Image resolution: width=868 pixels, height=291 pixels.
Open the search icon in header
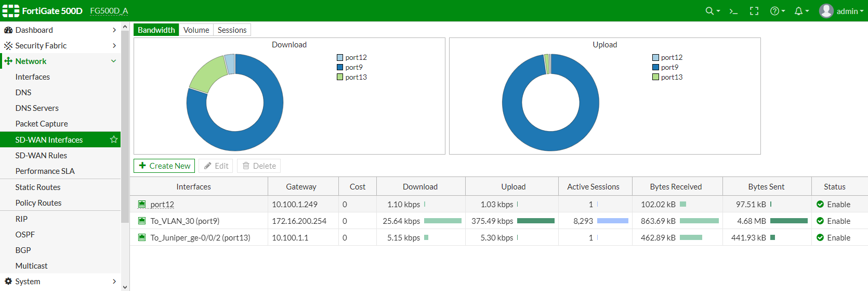click(709, 11)
